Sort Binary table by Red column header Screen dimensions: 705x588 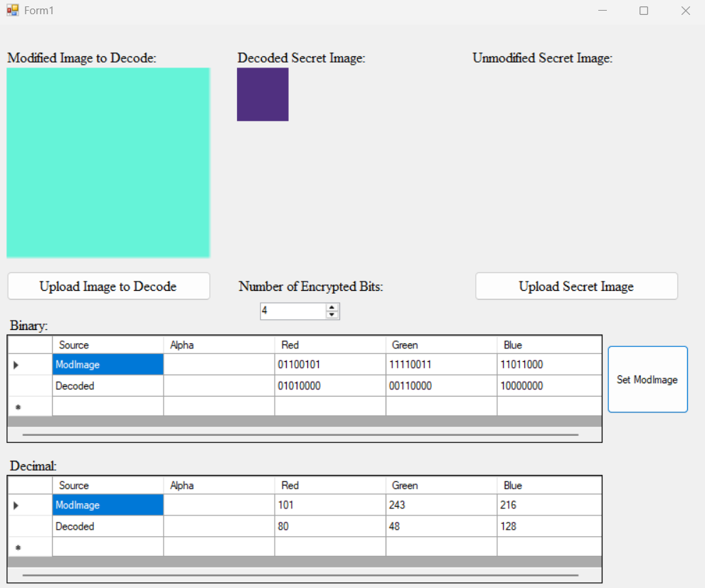pyautogui.click(x=330, y=345)
